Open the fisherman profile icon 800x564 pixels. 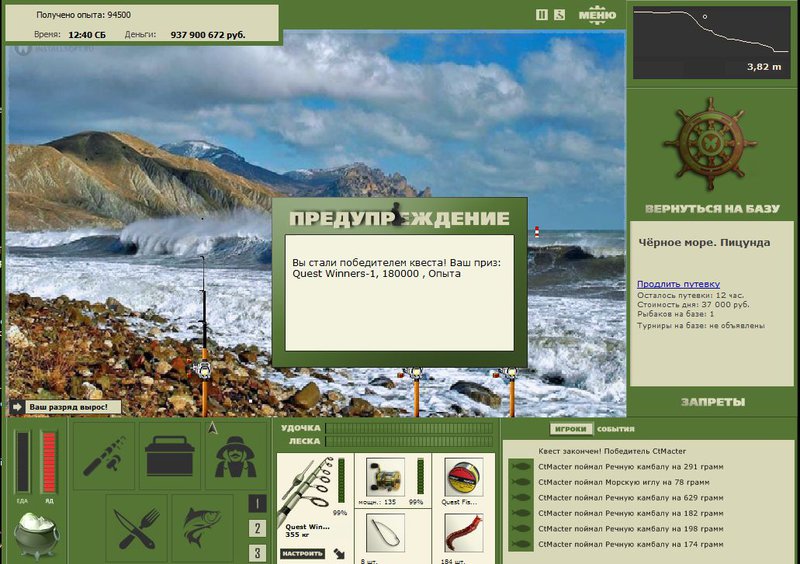(x=235, y=456)
